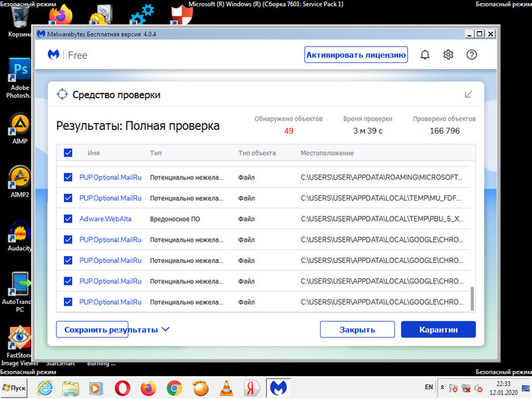Click the Карантин button
The width and height of the screenshot is (532, 399).
click(439, 329)
